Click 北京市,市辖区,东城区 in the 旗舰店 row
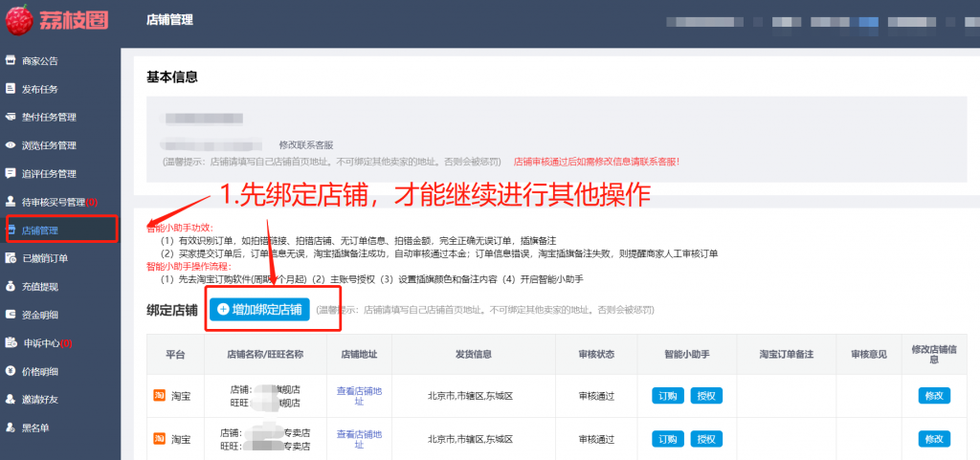Viewport: 980px width, 460px height. [x=470, y=396]
